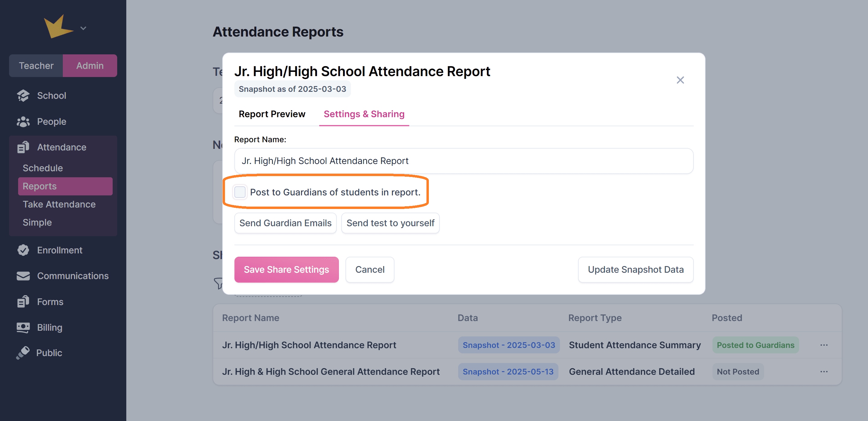The height and width of the screenshot is (421, 868).
Task: Enable Post to Guardians checkbox
Action: pos(240,192)
